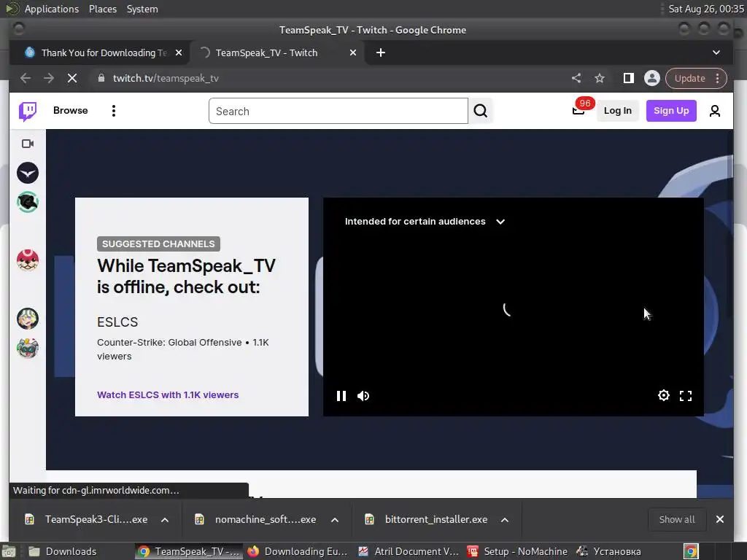The image size is (747, 560).
Task: Open the Chrome profile avatar
Action: 651,78
